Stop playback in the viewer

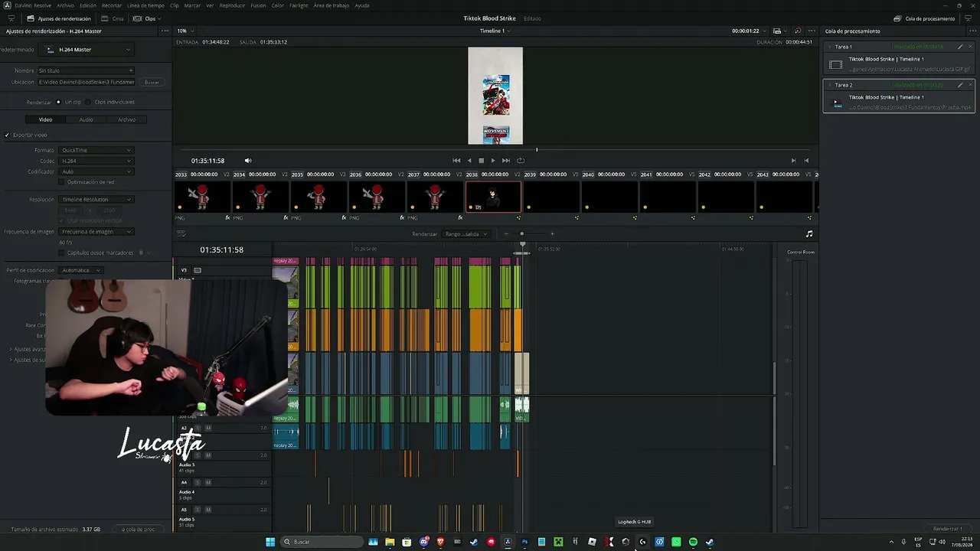tap(481, 161)
